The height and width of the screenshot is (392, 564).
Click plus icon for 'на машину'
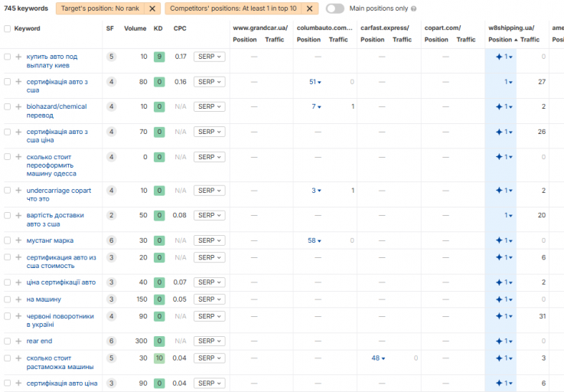18,299
